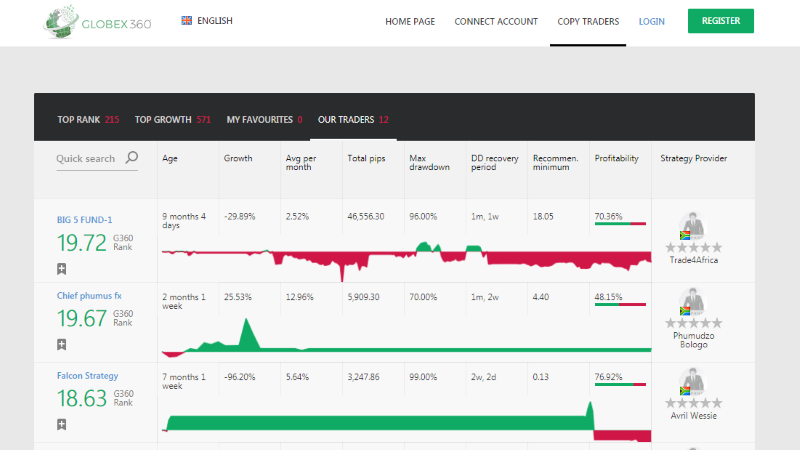
Task: Click the Phumudzo Bologo provider name
Action: point(693,340)
